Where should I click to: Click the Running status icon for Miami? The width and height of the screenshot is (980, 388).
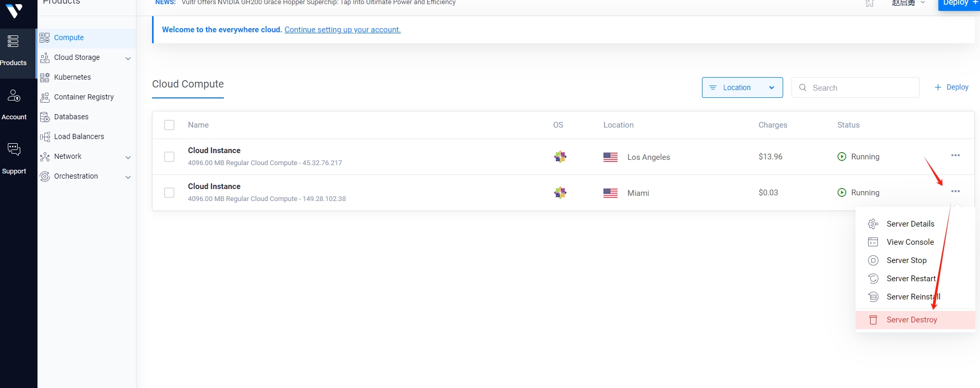(842, 193)
